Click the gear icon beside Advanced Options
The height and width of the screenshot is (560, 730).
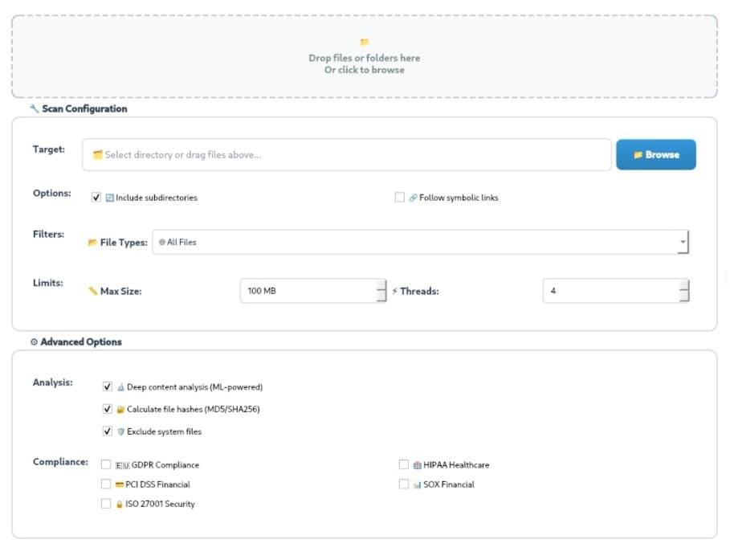pyautogui.click(x=34, y=341)
